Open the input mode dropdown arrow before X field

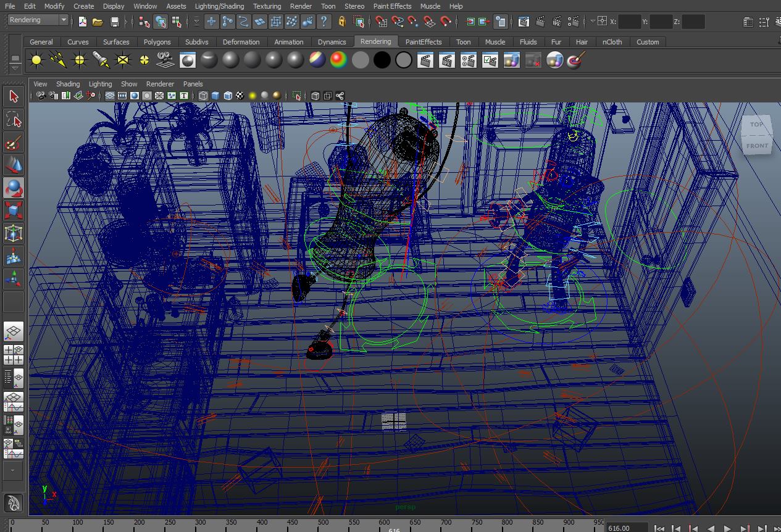coord(593,21)
